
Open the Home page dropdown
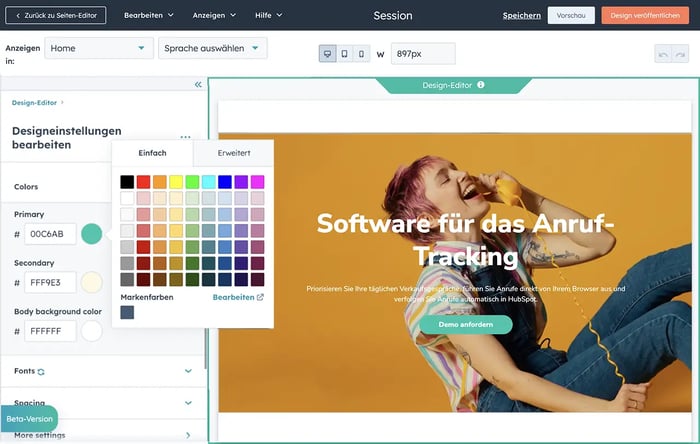(99, 48)
